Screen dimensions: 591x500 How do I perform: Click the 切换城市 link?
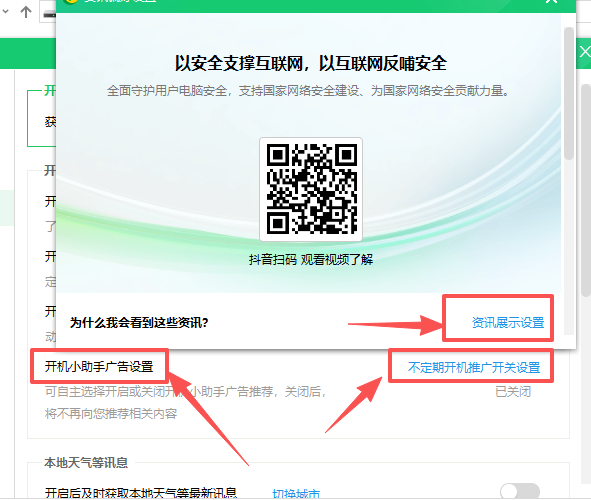click(x=296, y=493)
